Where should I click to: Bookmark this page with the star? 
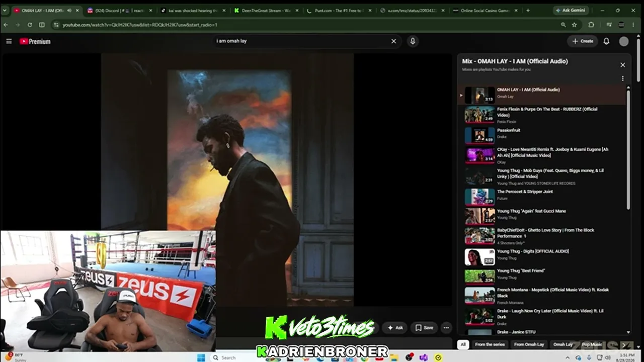(574, 25)
